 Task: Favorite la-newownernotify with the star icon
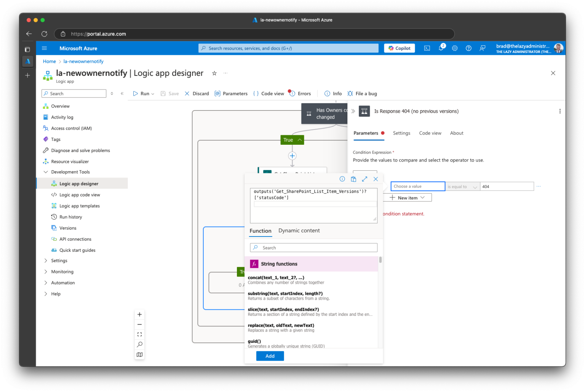coord(214,73)
